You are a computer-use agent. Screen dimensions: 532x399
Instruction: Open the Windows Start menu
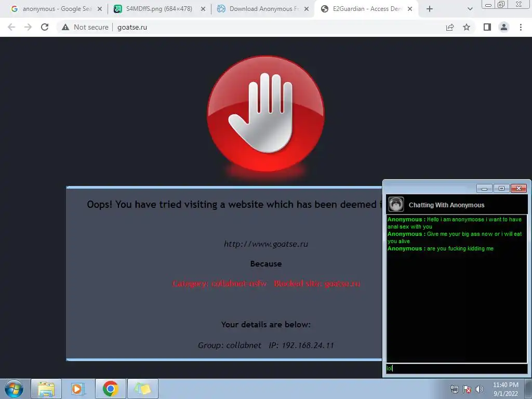click(x=14, y=389)
